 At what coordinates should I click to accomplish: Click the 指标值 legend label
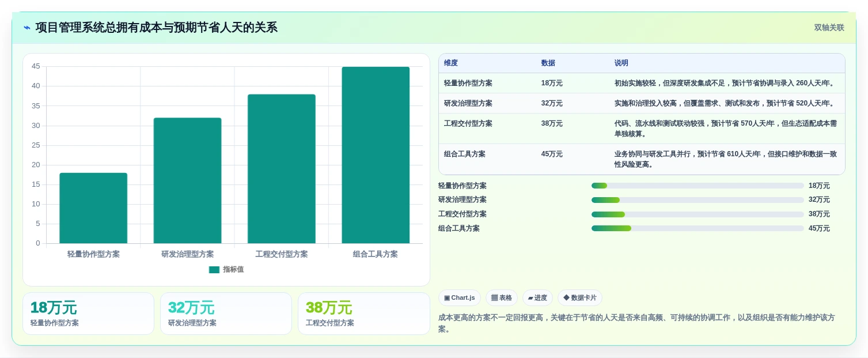point(233,270)
